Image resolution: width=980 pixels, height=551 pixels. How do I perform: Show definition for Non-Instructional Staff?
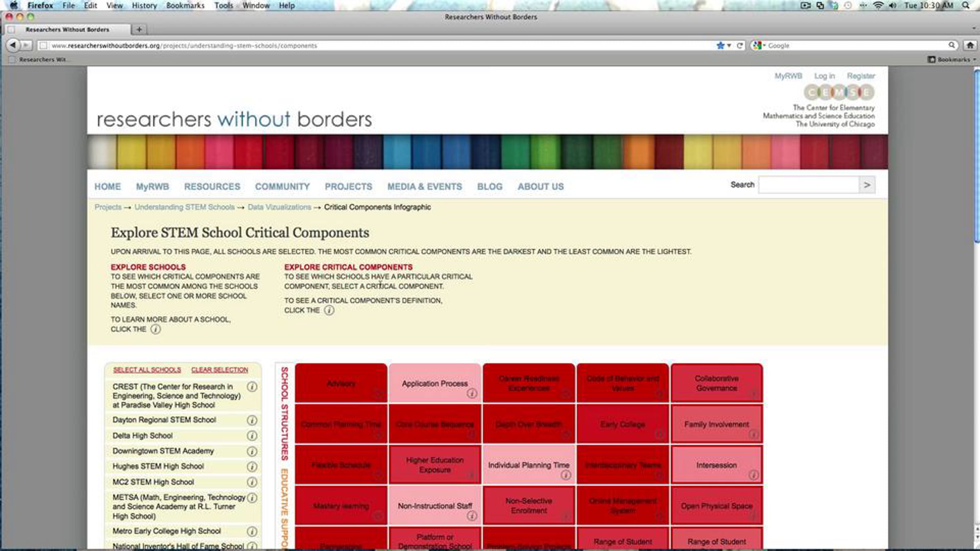472,516
